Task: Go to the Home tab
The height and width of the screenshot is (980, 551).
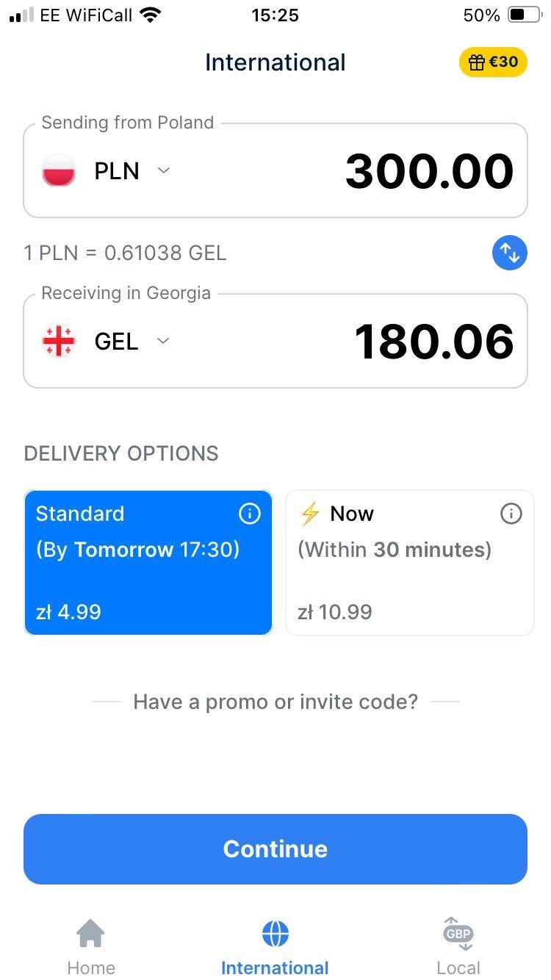Action: point(91,947)
